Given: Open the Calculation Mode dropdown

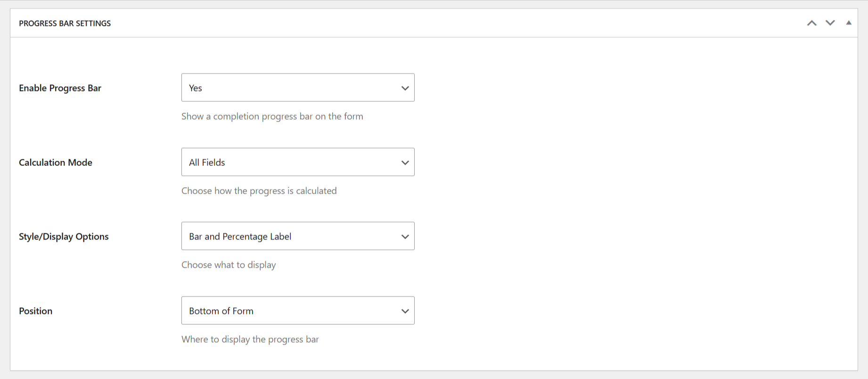Looking at the screenshot, I should tap(298, 162).
